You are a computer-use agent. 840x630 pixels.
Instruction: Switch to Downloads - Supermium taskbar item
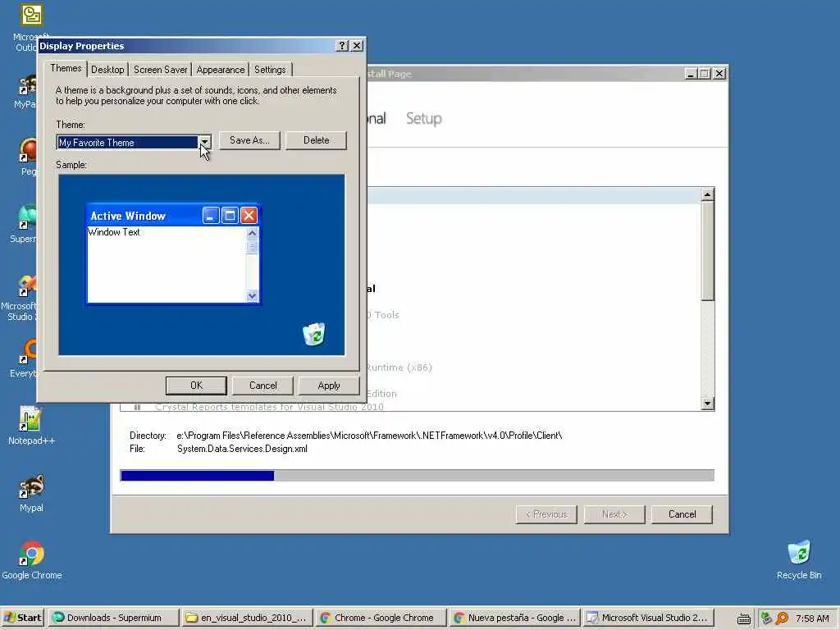click(113, 618)
